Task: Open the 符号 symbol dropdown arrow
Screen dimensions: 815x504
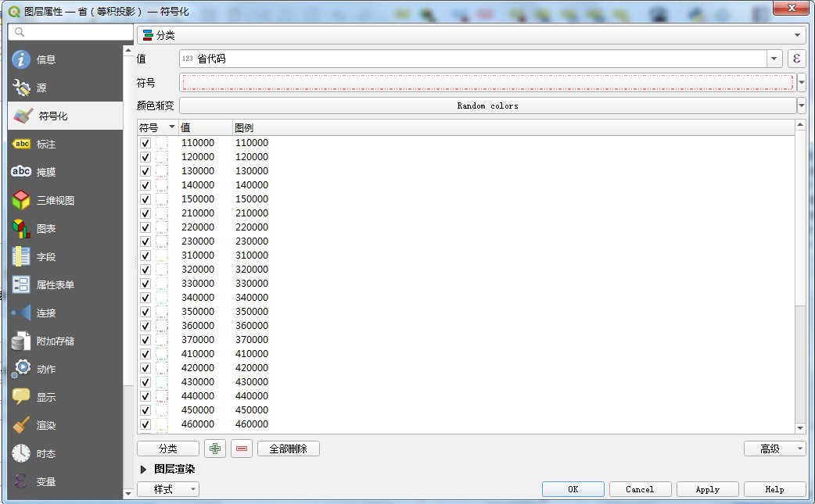Action: click(802, 82)
